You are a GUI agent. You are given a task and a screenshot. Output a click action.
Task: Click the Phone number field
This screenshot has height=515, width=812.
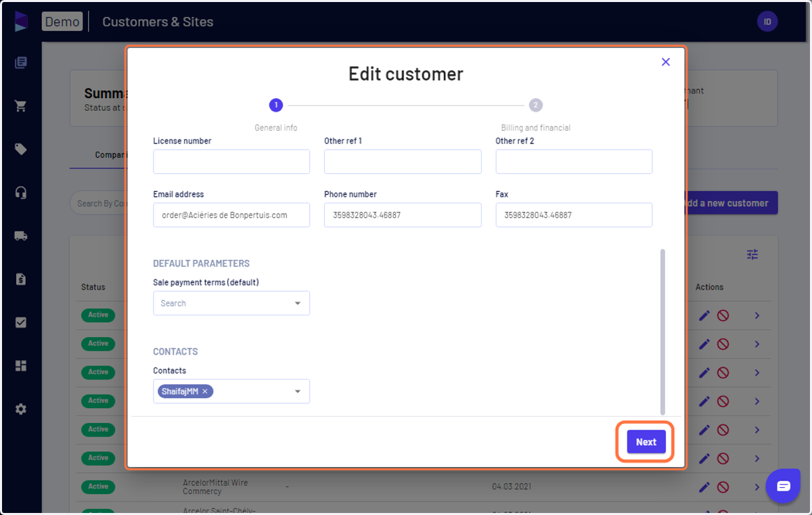point(403,215)
